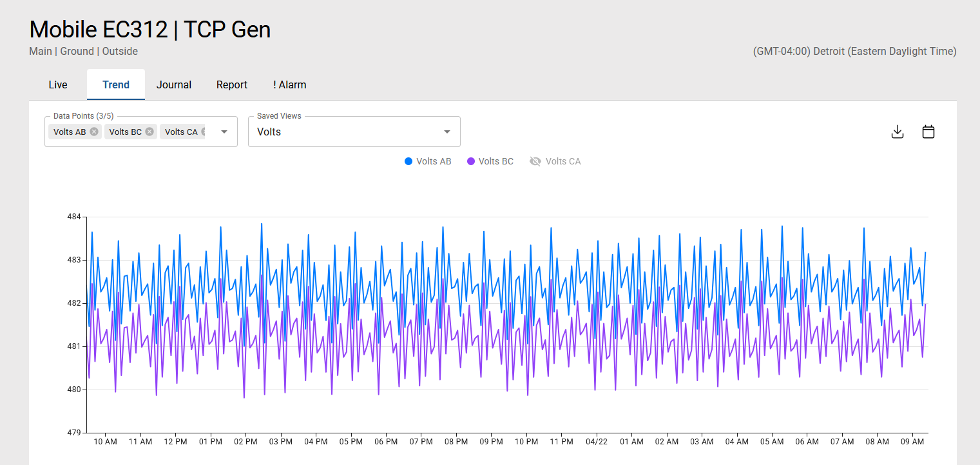Remove the Volts AB chip
Image resolution: width=980 pixels, height=465 pixels.
(x=94, y=132)
